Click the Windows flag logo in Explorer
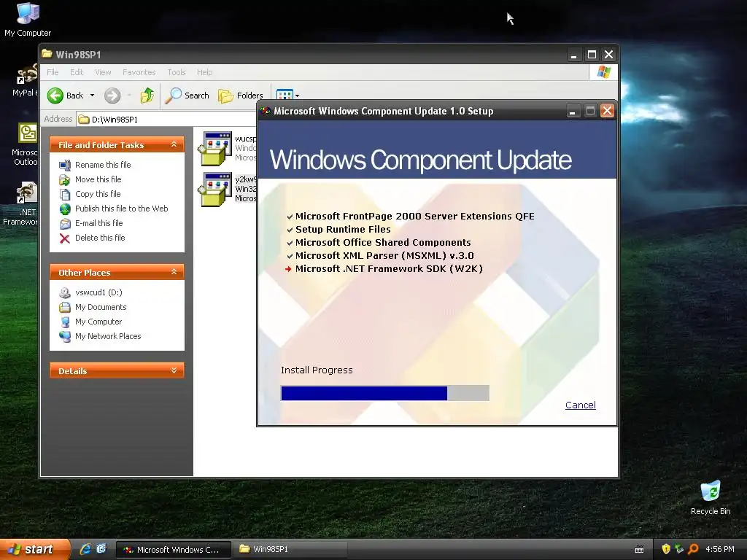 [x=603, y=72]
